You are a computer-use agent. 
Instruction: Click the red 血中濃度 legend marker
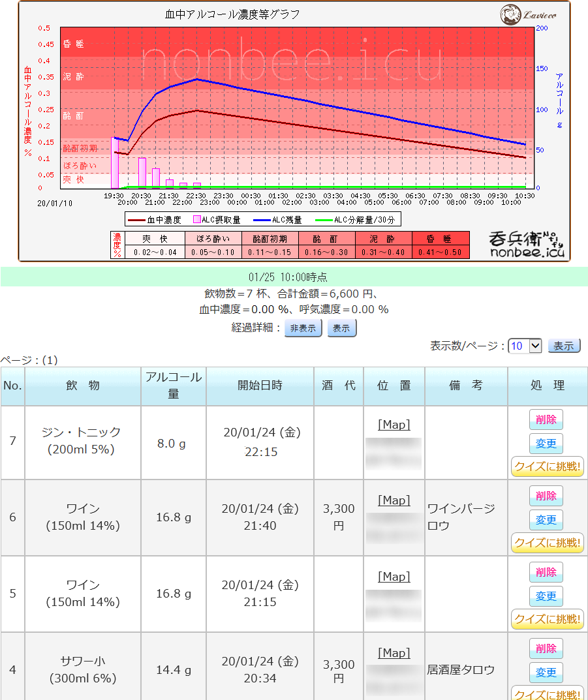click(137, 220)
